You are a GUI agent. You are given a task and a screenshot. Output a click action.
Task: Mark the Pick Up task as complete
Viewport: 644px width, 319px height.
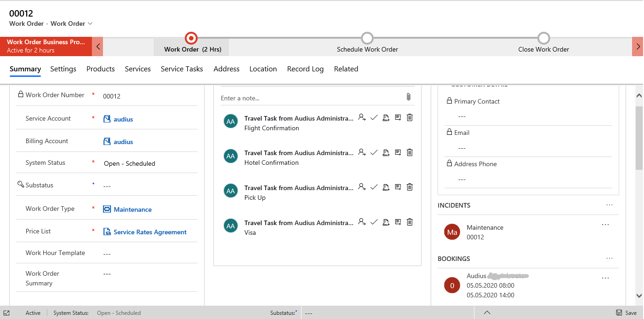(x=374, y=187)
